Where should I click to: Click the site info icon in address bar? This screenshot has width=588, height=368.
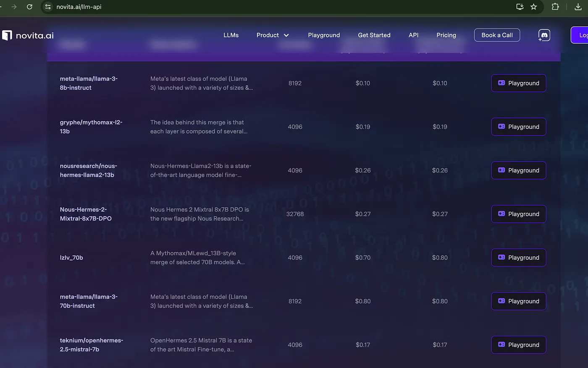pyautogui.click(x=48, y=7)
